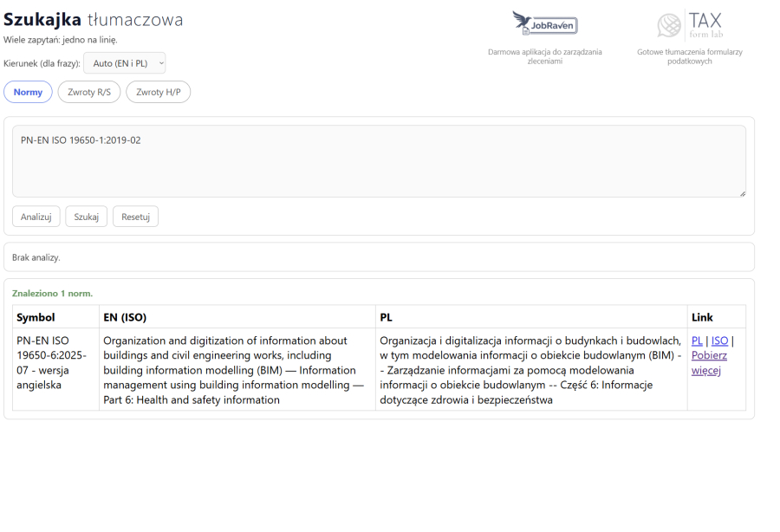Image resolution: width=780 pixels, height=532 pixels.
Task: Click the TAX form lab logo
Action: [x=689, y=24]
